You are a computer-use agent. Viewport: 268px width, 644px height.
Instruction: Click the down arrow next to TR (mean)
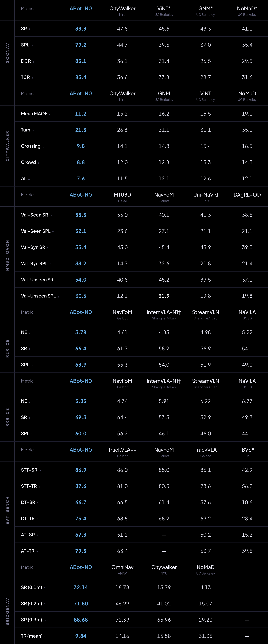pyautogui.click(x=45, y=637)
